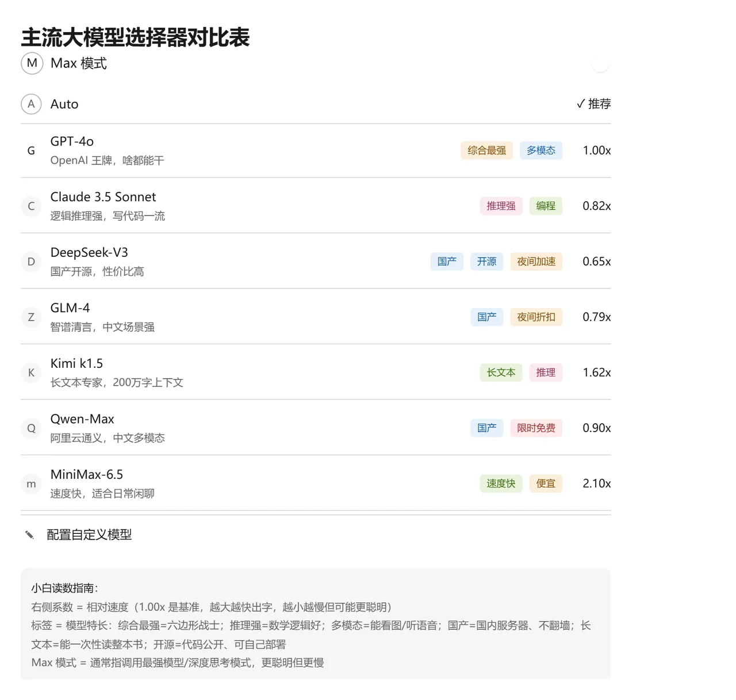Click the 0.82x coefficient of Claude
This screenshot has height=700, width=736.
point(597,206)
